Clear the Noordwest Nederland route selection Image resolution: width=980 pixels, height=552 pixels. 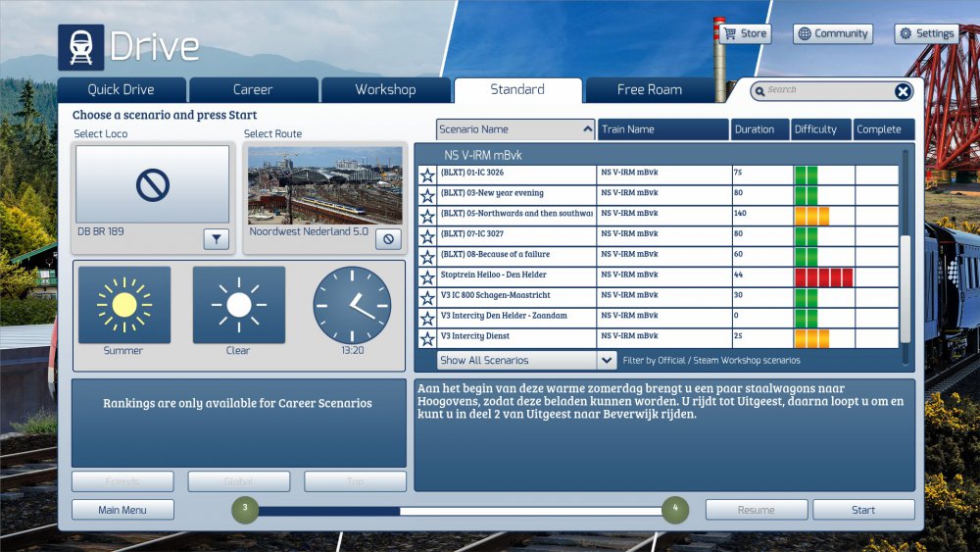(x=388, y=238)
